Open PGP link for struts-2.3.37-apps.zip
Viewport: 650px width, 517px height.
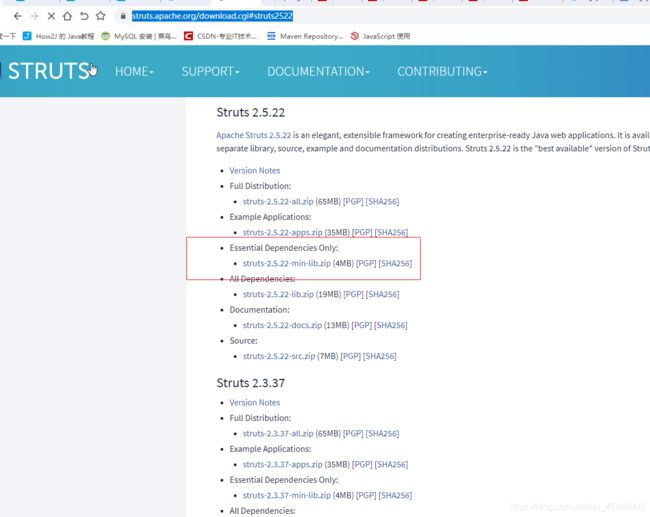click(x=362, y=464)
